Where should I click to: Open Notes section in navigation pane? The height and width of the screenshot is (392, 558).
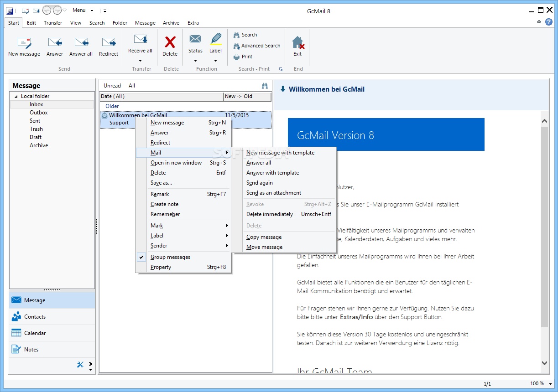52,350
